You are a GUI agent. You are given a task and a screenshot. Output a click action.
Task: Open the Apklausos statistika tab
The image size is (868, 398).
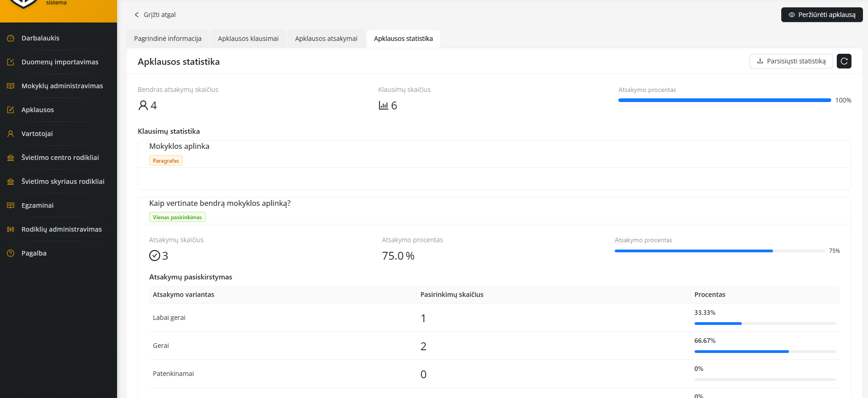[403, 39]
